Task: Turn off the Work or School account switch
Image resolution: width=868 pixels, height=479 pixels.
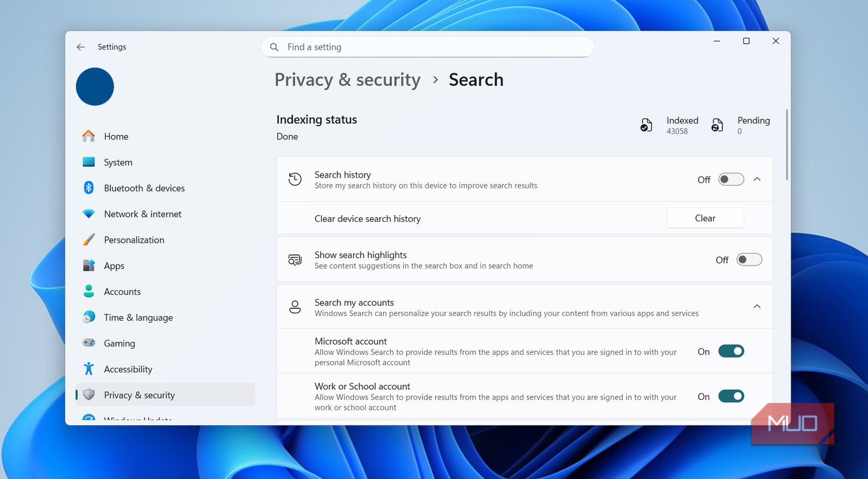Action: pos(731,396)
